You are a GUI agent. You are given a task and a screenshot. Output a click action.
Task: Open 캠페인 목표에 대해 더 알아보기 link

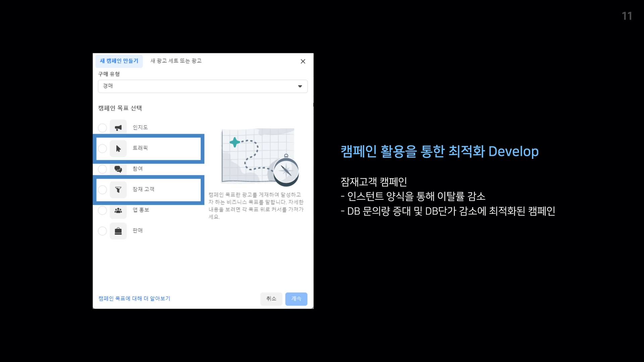point(134,298)
